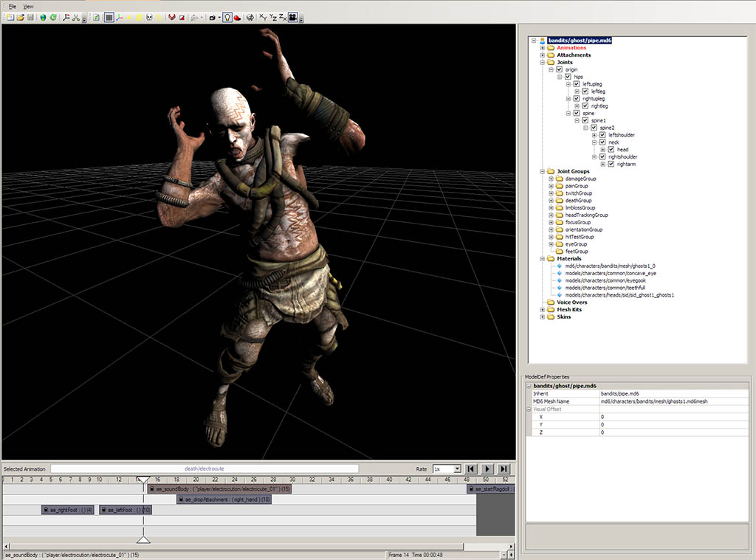Click the red cap icon
This screenshot has width=756, height=560.
(x=237, y=18)
